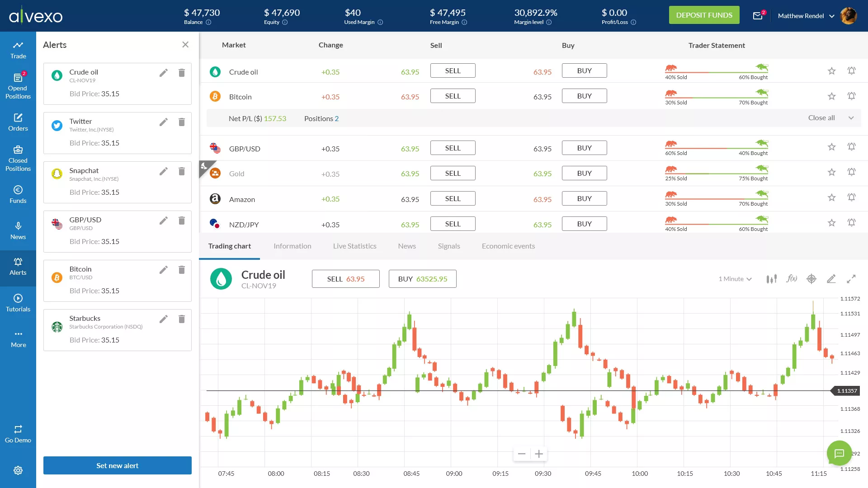Screen dimensions: 868x488
Task: Zoom out chart with minus button
Action: [x=522, y=454]
